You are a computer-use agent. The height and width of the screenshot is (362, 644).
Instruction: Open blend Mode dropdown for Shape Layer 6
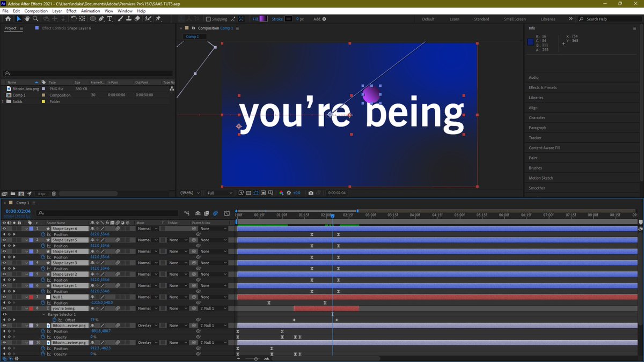148,228
